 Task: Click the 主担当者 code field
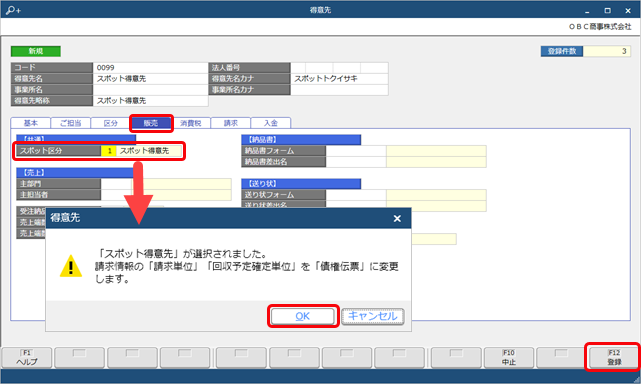116,195
